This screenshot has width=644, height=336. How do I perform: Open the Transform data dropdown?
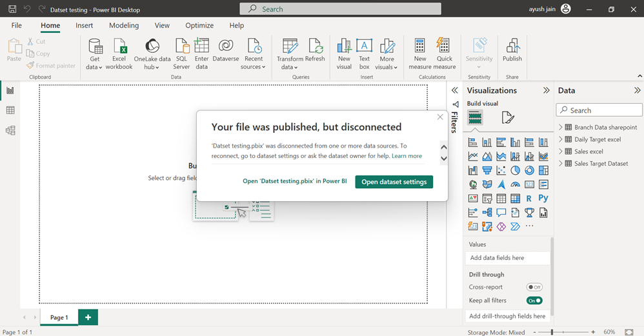(290, 54)
